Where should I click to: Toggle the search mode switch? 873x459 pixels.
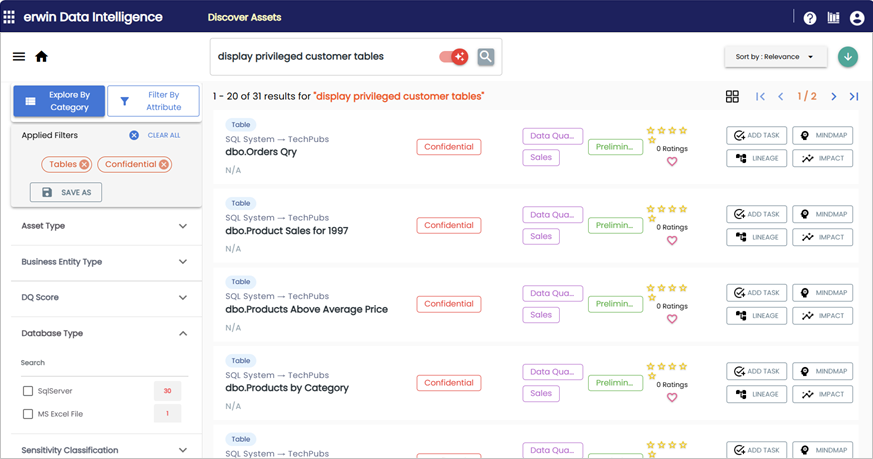point(453,57)
